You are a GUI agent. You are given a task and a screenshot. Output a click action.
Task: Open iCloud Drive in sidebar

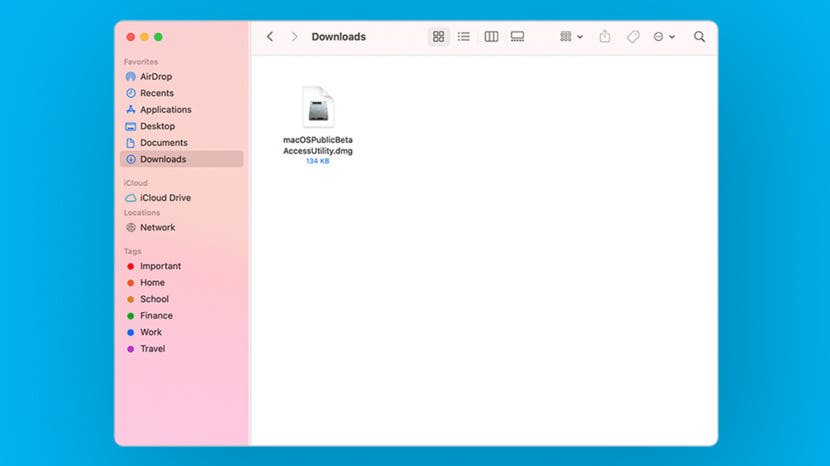pos(182,198)
